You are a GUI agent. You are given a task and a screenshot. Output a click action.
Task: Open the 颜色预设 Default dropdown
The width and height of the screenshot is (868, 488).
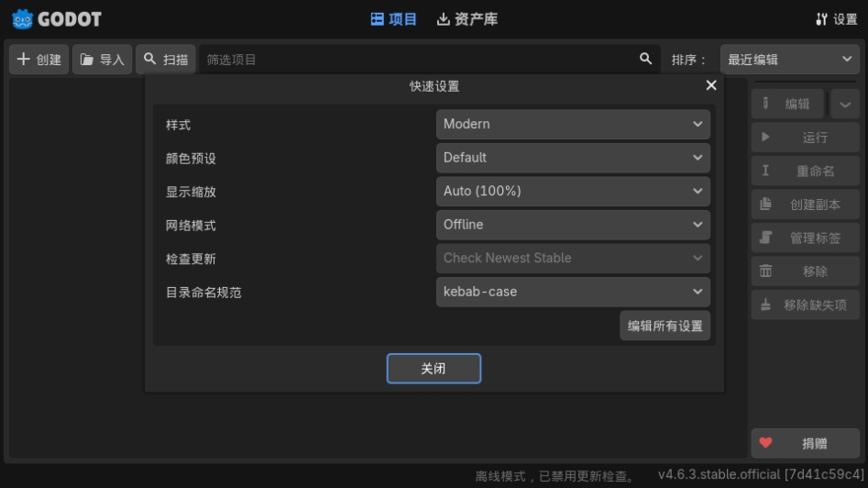point(573,158)
